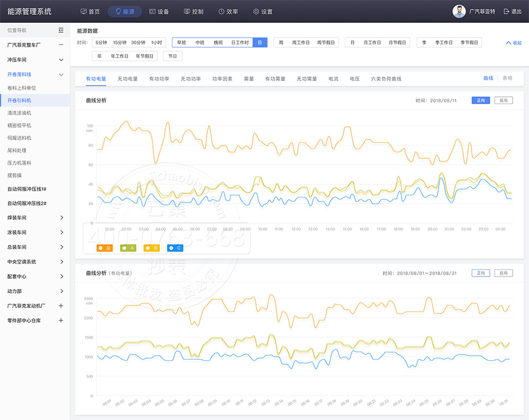Toggle the yellow B series legend swatch

click(x=152, y=248)
